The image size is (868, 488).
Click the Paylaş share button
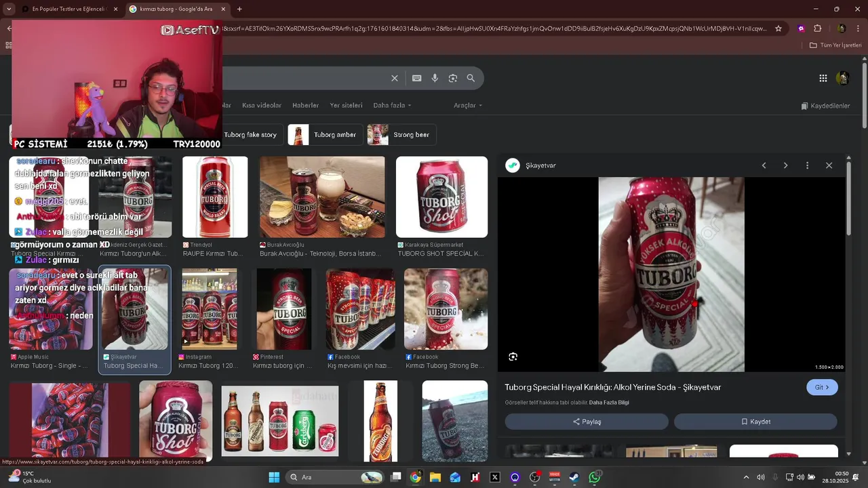pos(587,422)
